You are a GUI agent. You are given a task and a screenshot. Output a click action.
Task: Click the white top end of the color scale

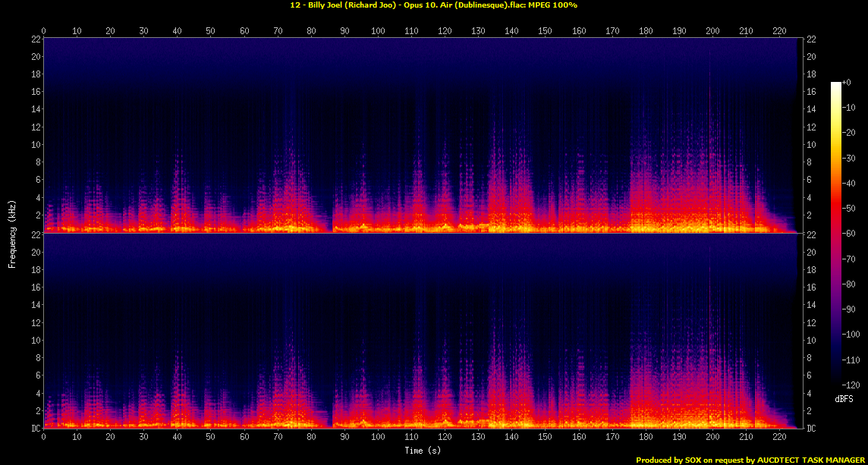(x=836, y=84)
